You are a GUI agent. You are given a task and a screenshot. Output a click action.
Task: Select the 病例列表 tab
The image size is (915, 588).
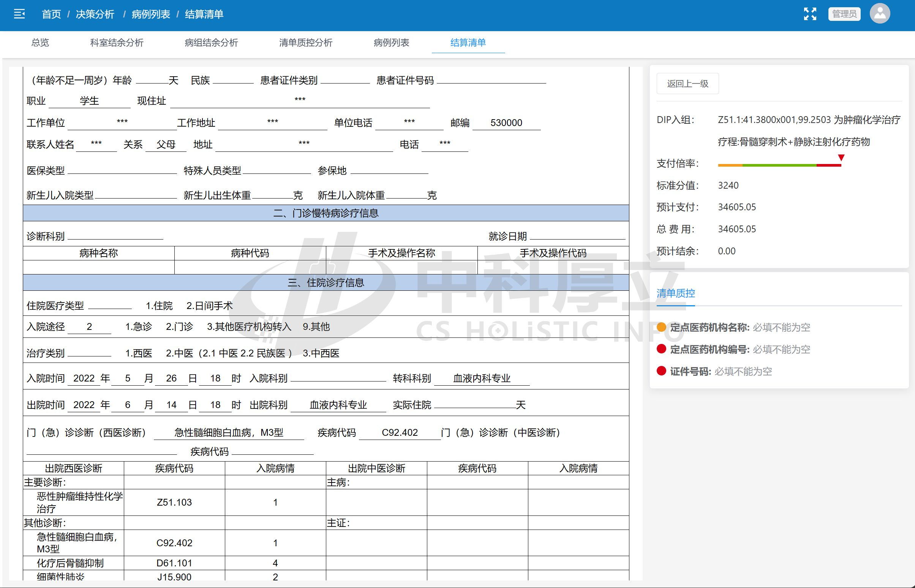[391, 43]
